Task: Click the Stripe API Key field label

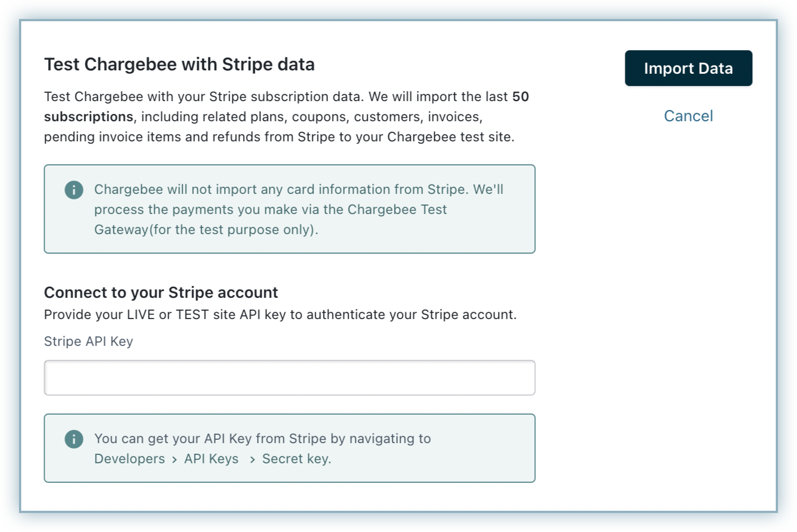Action: point(88,341)
